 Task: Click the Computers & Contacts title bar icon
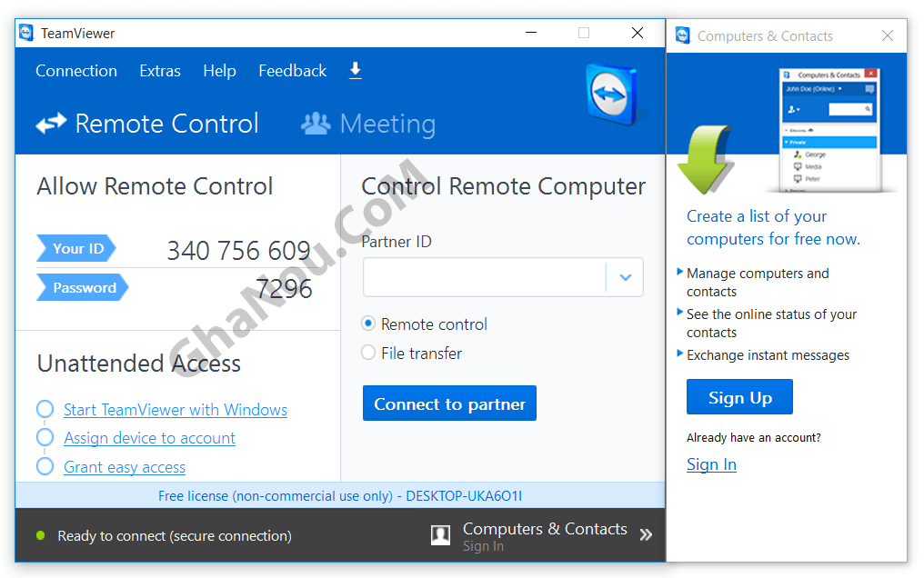[x=683, y=36]
